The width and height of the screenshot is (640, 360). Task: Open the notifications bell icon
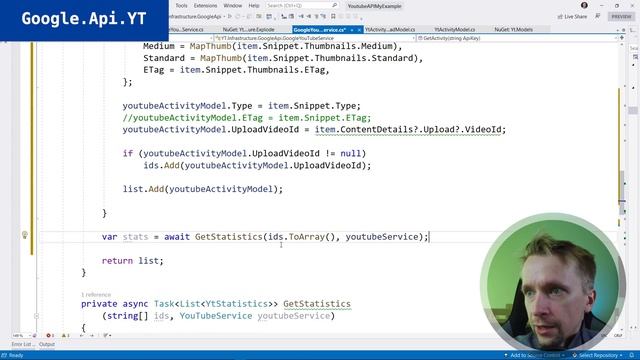coord(632,355)
